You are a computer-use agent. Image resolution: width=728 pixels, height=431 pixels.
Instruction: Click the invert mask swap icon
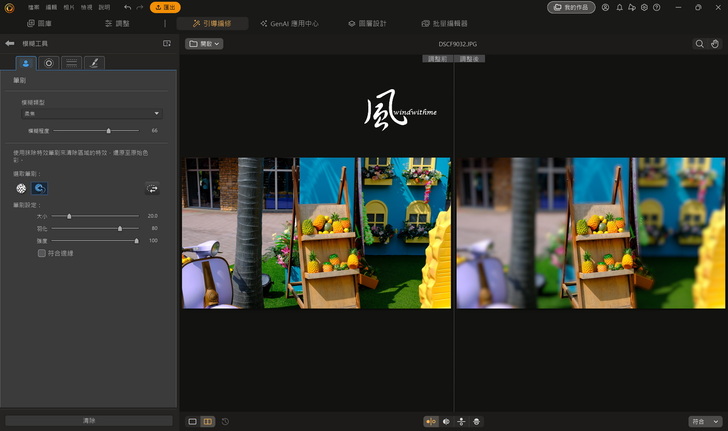click(152, 187)
